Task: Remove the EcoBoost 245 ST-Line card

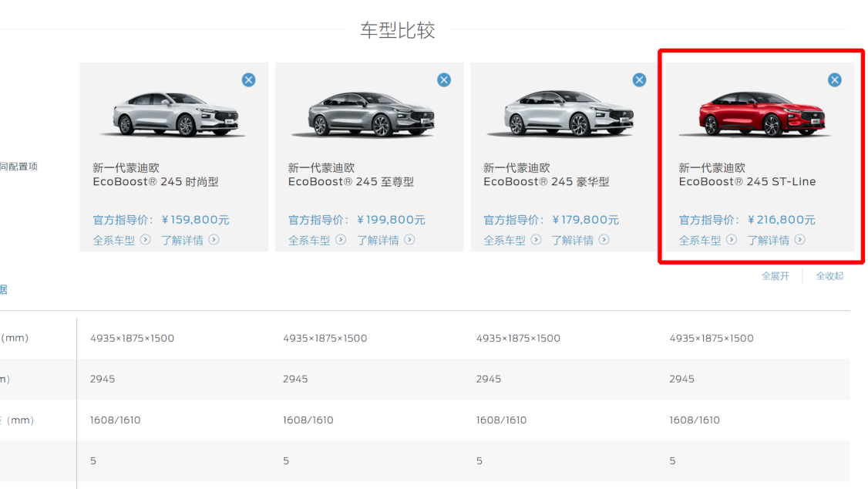Action: point(835,79)
